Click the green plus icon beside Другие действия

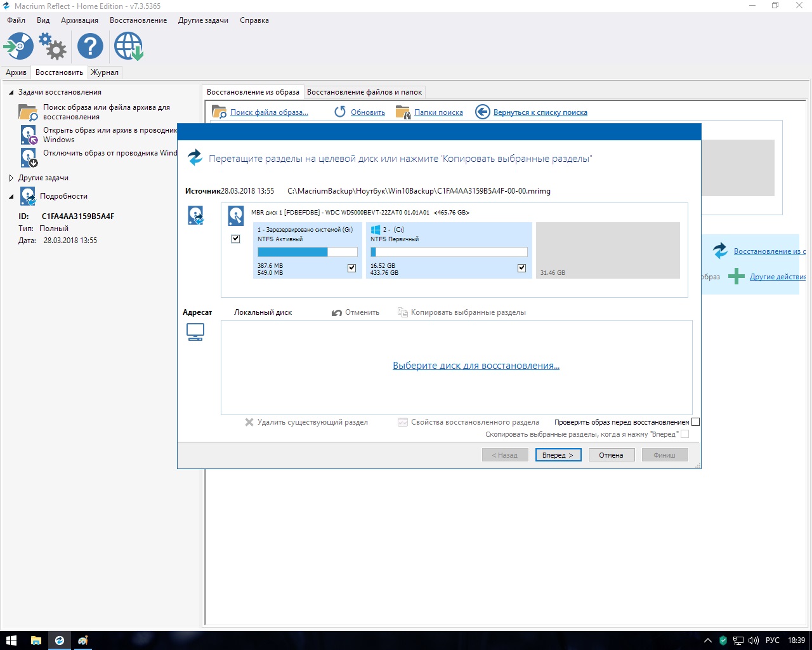736,276
